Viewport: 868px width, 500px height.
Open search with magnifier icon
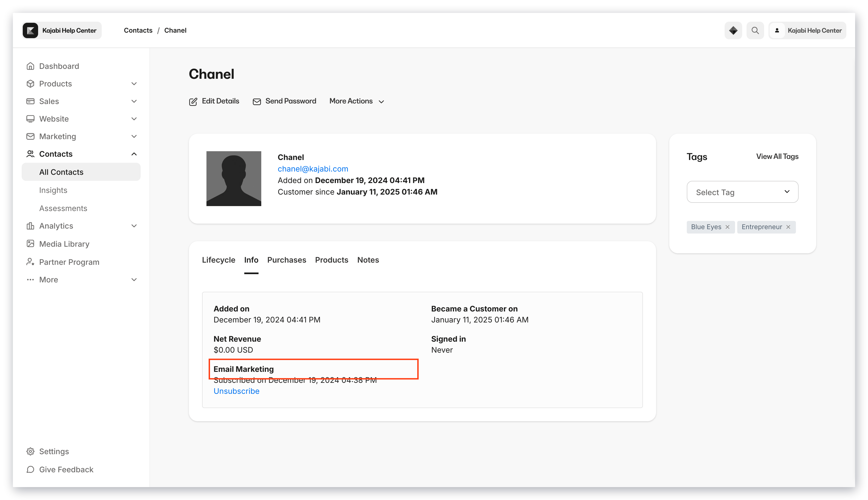[755, 30]
